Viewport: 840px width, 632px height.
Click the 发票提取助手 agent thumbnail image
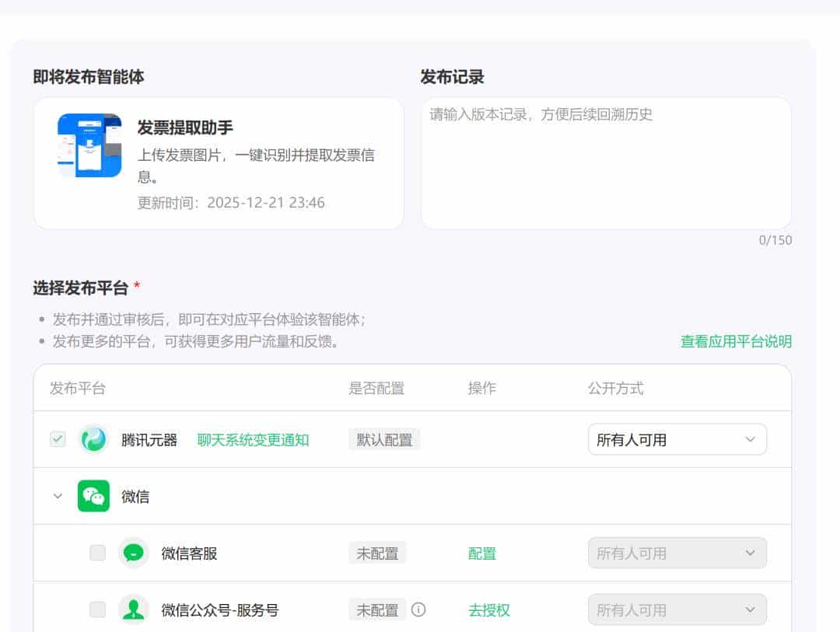pyautogui.click(x=89, y=145)
